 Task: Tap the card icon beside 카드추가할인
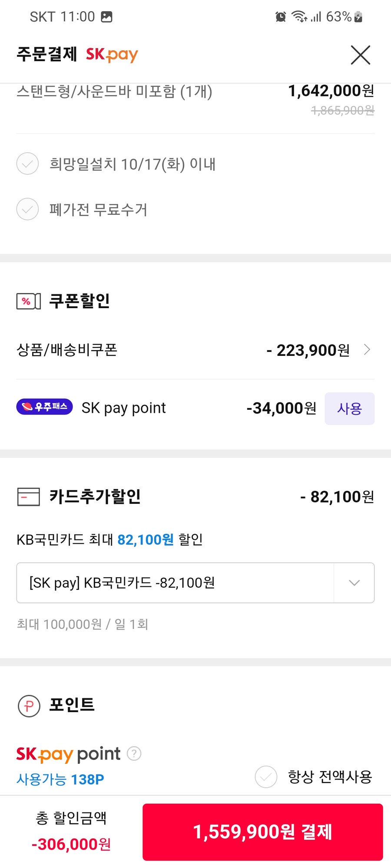pyautogui.click(x=28, y=496)
